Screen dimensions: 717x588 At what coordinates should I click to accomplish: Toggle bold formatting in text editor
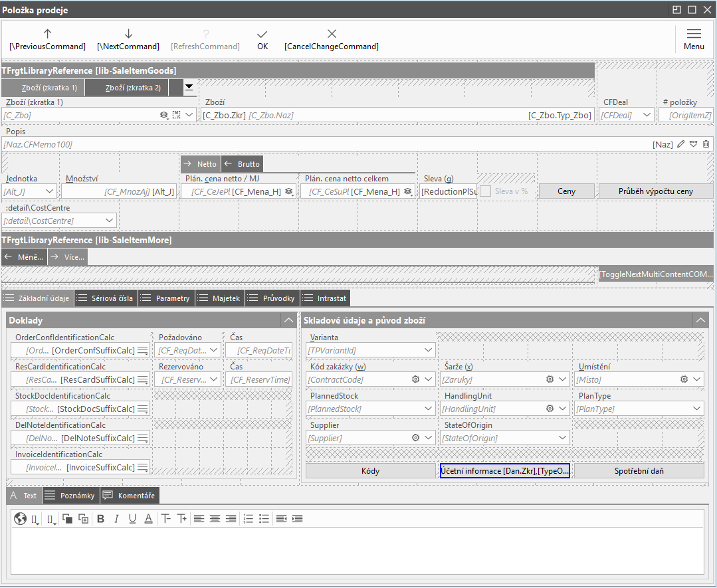click(101, 519)
